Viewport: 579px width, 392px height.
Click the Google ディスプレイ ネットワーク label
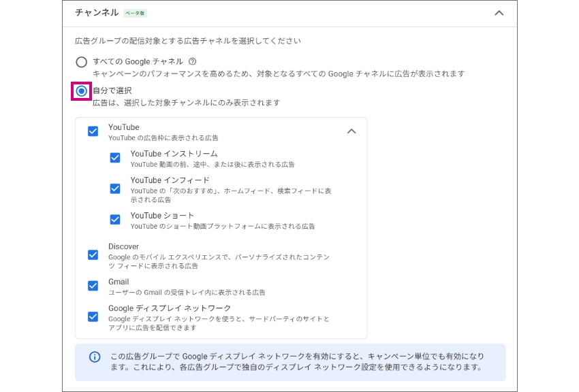click(170, 308)
